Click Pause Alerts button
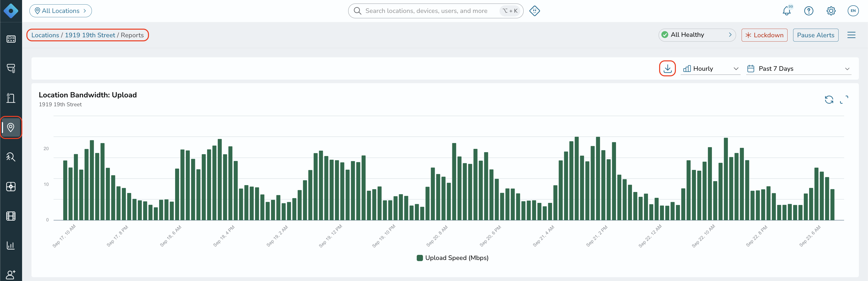The height and width of the screenshot is (281, 868). click(x=815, y=35)
